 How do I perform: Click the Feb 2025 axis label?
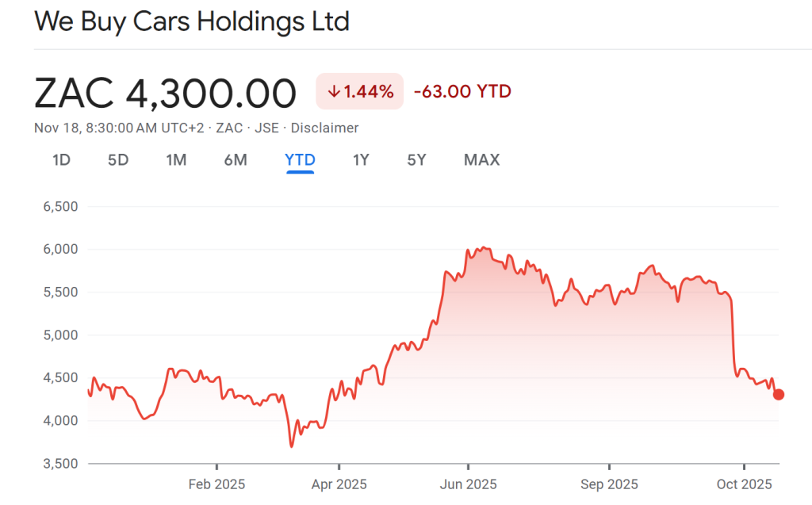point(216,484)
